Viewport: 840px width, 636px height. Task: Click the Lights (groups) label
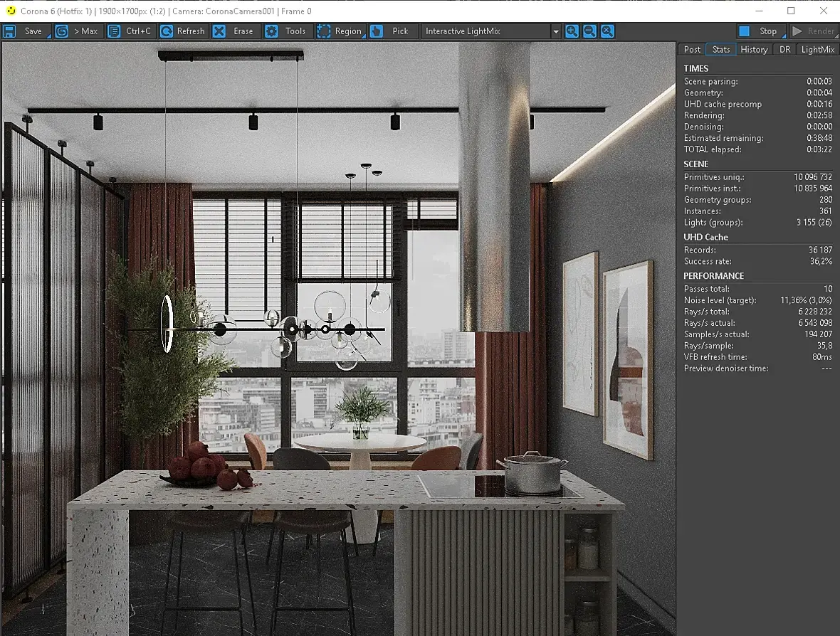click(x=713, y=222)
